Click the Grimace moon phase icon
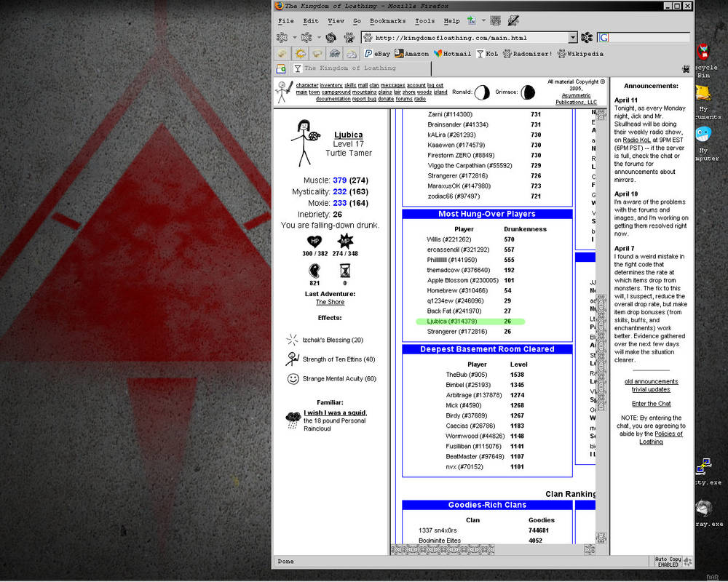The height and width of the screenshot is (582, 728). 528,92
